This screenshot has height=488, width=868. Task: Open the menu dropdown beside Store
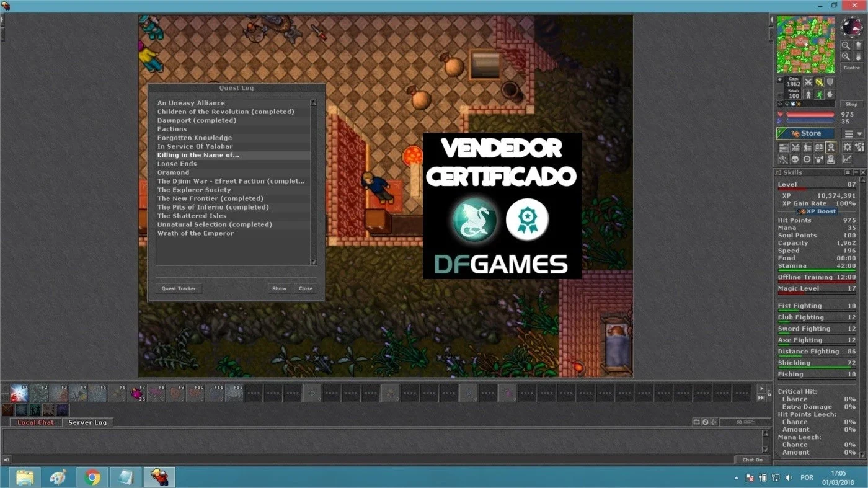click(x=853, y=133)
